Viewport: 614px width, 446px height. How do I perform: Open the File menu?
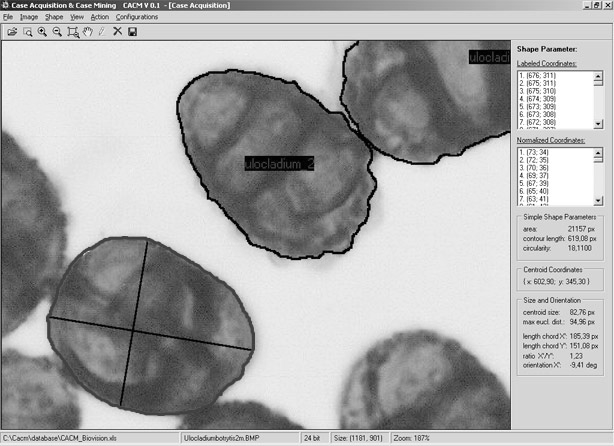[x=8, y=18]
